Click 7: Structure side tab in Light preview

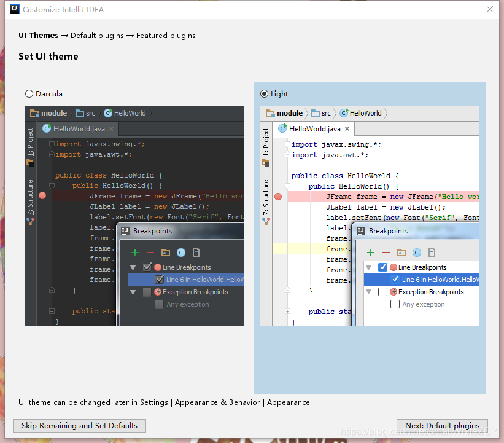pyautogui.click(x=266, y=202)
